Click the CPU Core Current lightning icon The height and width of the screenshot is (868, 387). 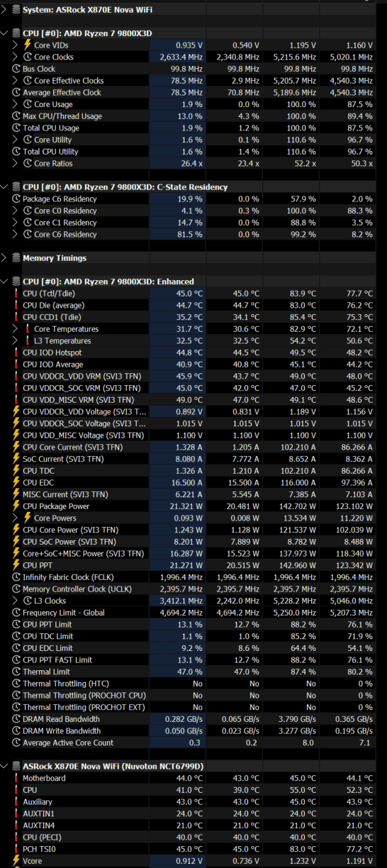tap(16, 447)
